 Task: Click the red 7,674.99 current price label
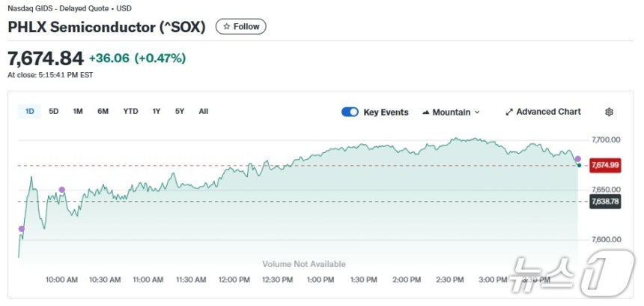[604, 165]
